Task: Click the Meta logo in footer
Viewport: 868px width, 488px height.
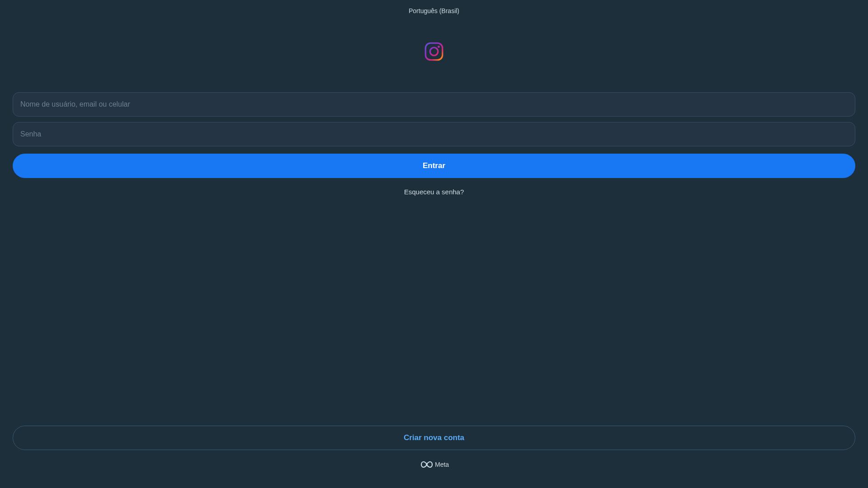Action: tap(434, 465)
